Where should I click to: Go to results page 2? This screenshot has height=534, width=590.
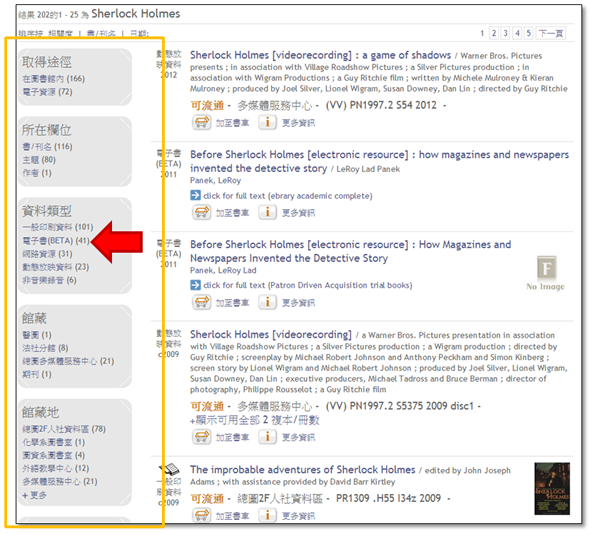pyautogui.click(x=494, y=33)
